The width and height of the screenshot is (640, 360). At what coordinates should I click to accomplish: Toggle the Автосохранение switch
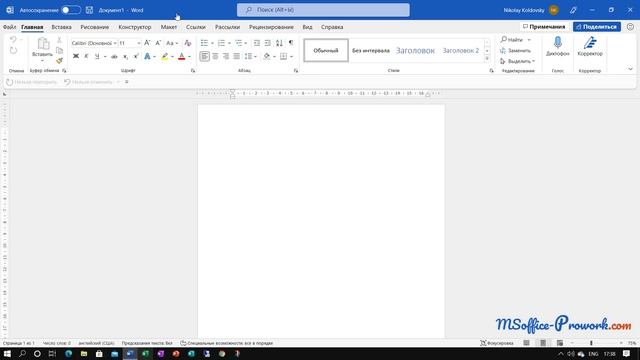[71, 10]
